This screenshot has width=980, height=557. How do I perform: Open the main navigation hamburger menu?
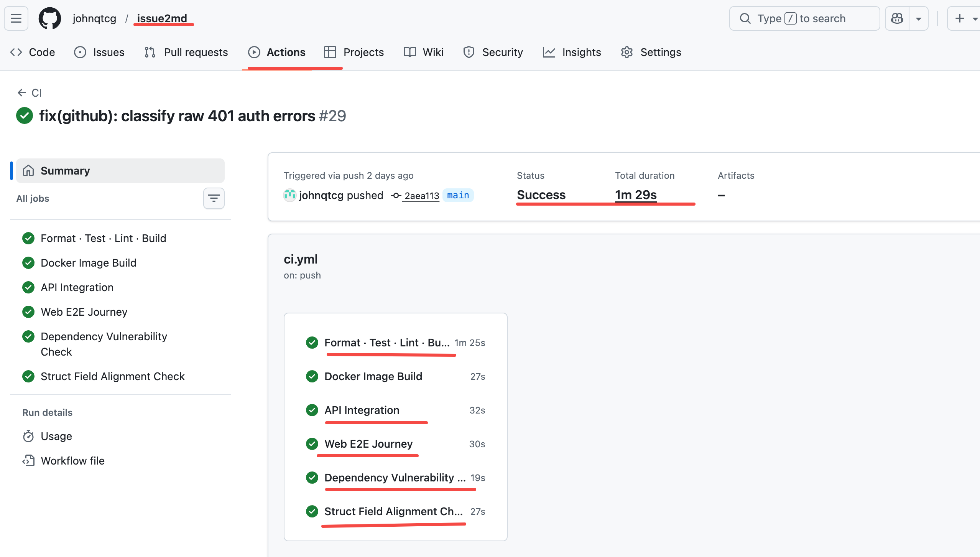coord(16,18)
